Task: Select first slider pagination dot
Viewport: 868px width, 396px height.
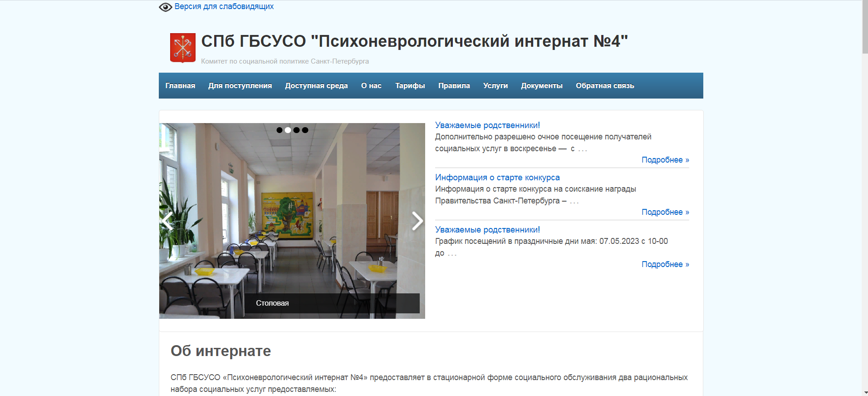Action: [x=280, y=130]
